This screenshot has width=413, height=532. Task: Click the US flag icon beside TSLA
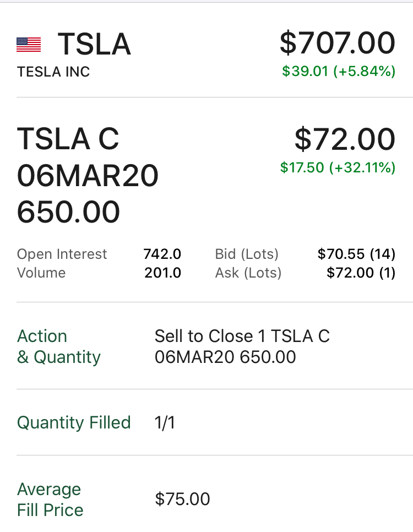(29, 45)
